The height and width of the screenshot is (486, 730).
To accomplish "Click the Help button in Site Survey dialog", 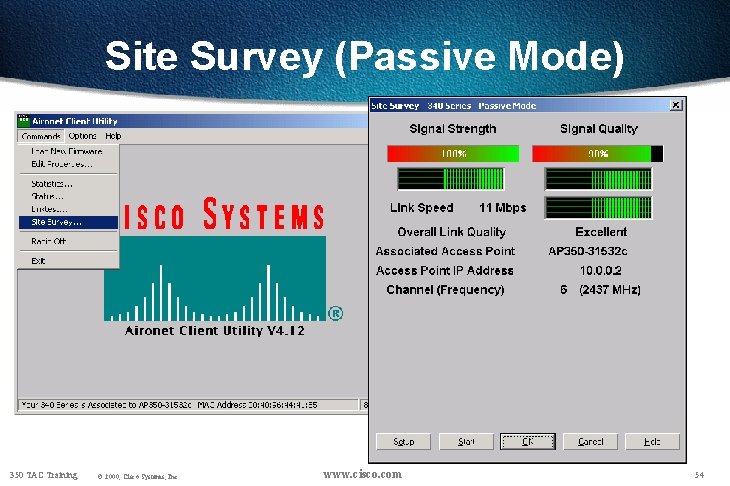I will pos(652,441).
